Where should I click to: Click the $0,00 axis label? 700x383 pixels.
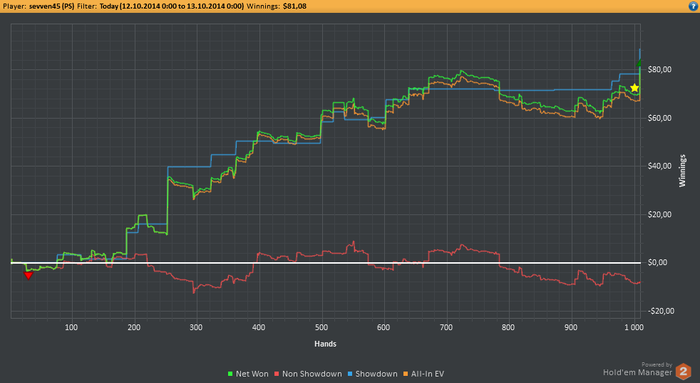658,262
